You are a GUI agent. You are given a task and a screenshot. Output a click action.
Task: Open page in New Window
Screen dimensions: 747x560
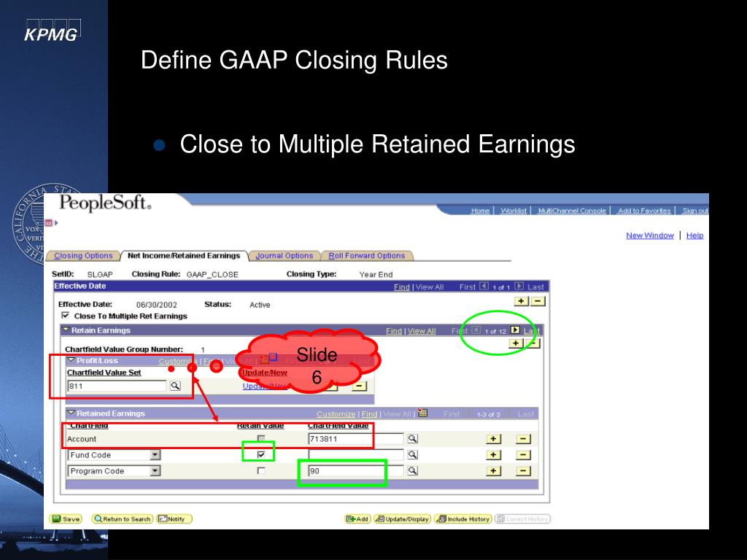(650, 236)
